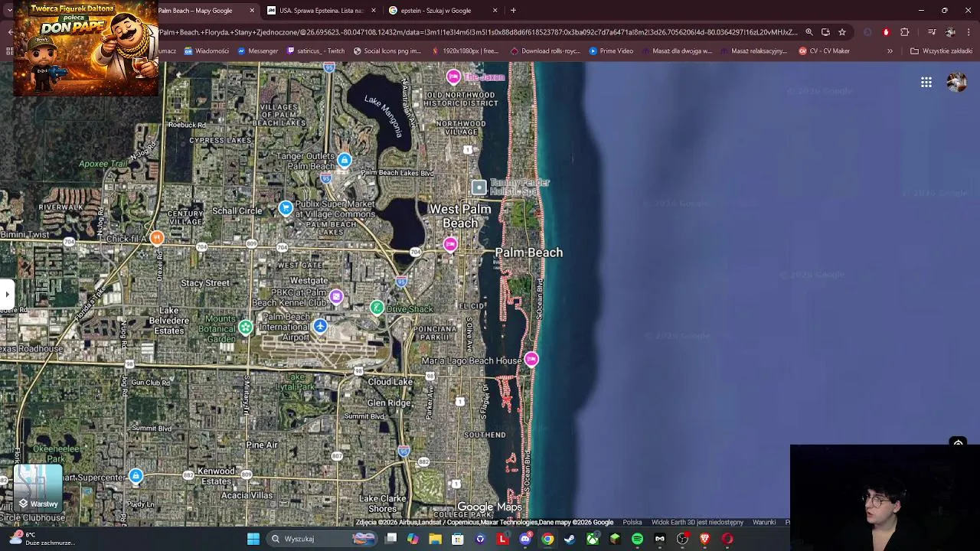Click the West Palm Beach city label
980x551 pixels.
(x=460, y=216)
